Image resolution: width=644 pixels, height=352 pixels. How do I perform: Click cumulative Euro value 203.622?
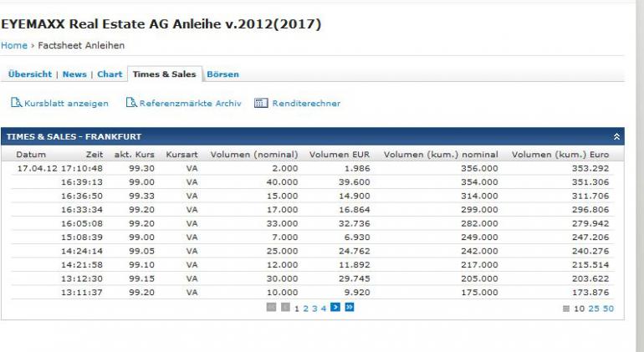click(x=590, y=279)
